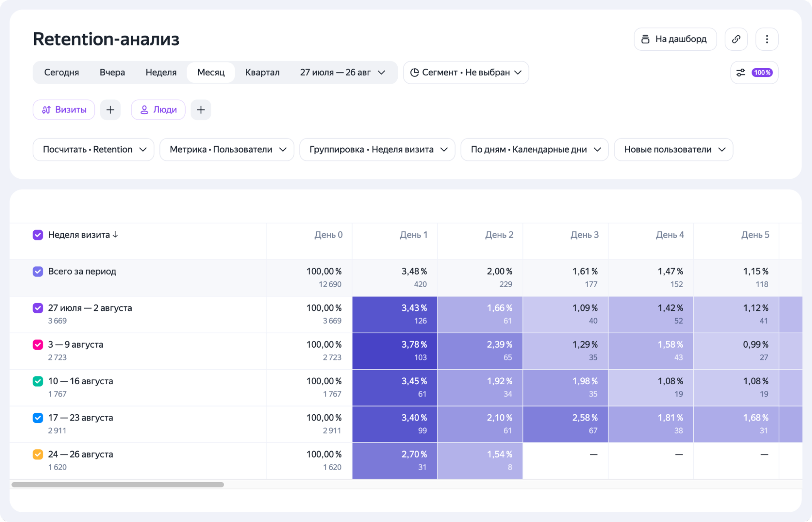Uncheck the Всего за период checkbox
This screenshot has width=812, height=522.
pos(38,271)
